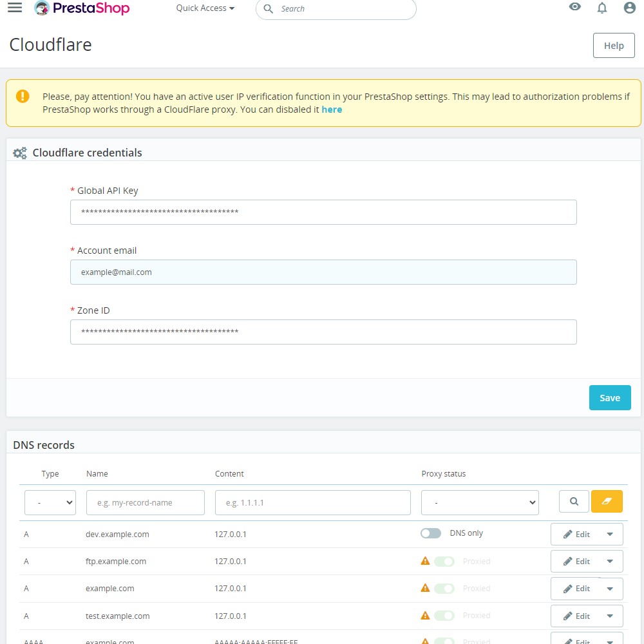Click the Content filter input
The height and width of the screenshot is (644, 644).
(312, 502)
